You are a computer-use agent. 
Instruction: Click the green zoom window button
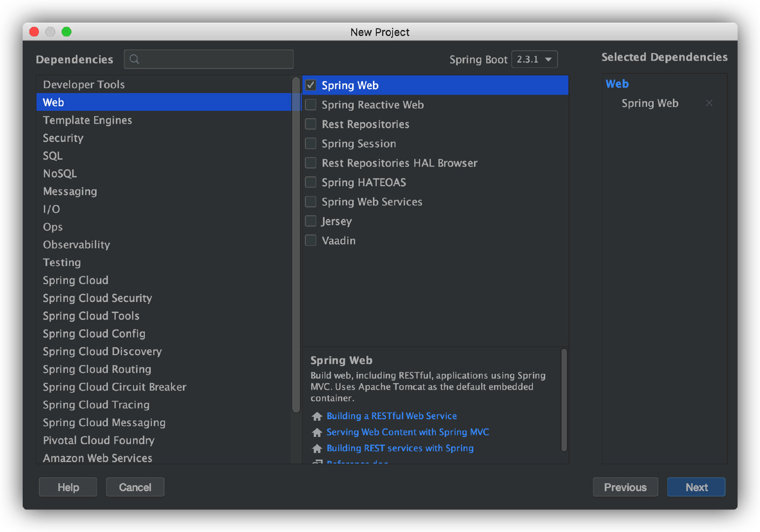tap(66, 32)
